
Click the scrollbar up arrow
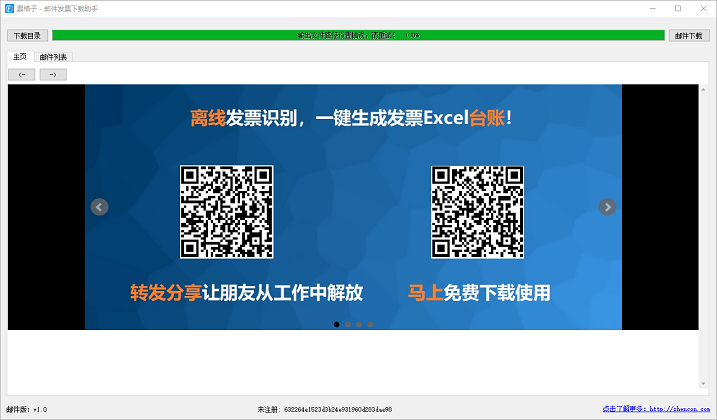(703, 89)
